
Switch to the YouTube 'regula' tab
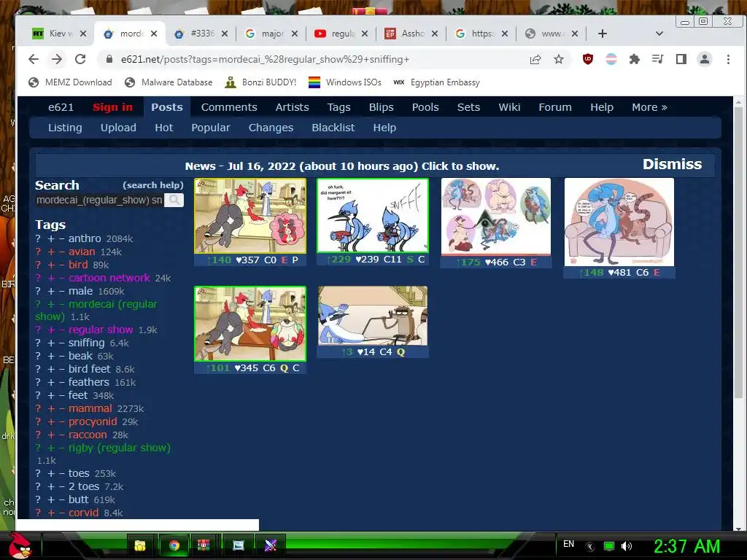(x=343, y=34)
